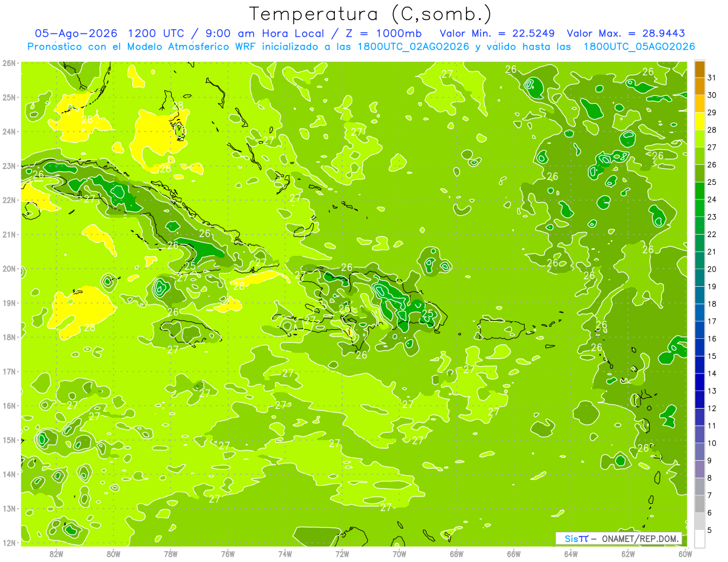The width and height of the screenshot is (728, 562).
Task: Click the latitude label "16N"
Action: [x=9, y=406]
